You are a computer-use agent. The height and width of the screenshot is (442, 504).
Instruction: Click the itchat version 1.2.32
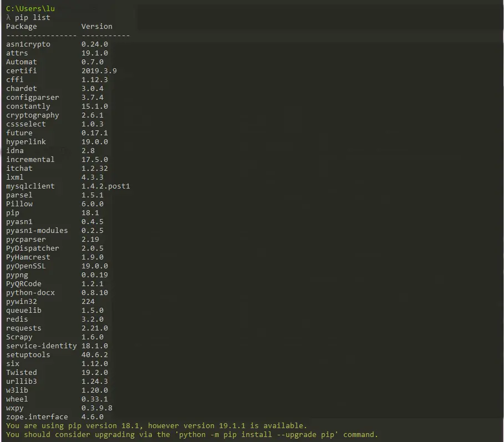click(x=94, y=169)
